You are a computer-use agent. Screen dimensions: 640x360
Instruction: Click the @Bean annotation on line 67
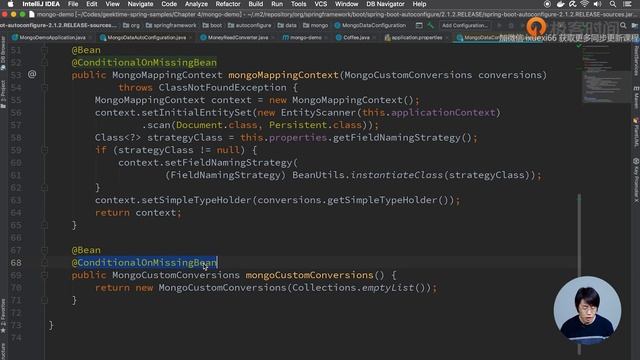pyautogui.click(x=86, y=250)
